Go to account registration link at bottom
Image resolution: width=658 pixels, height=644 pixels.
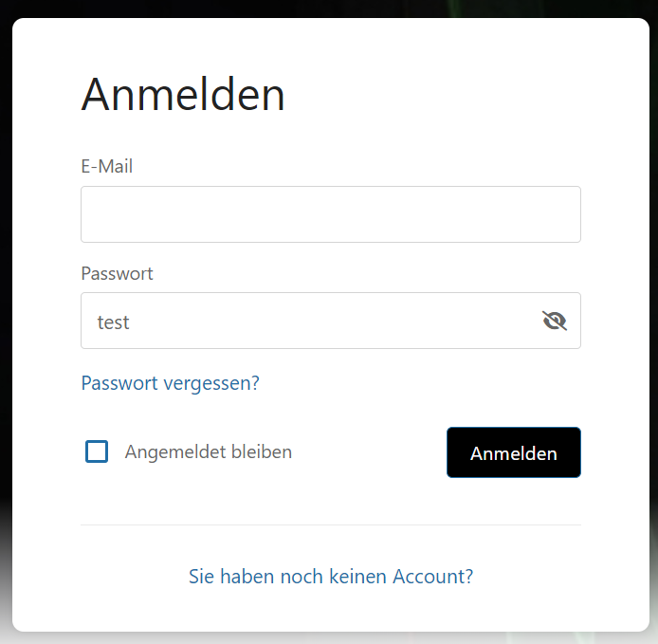[x=331, y=576]
